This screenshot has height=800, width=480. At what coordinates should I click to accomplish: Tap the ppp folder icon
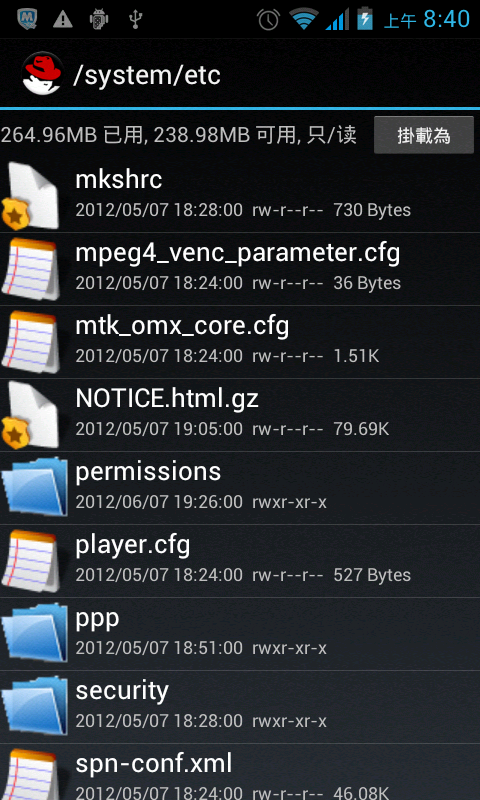(x=35, y=633)
